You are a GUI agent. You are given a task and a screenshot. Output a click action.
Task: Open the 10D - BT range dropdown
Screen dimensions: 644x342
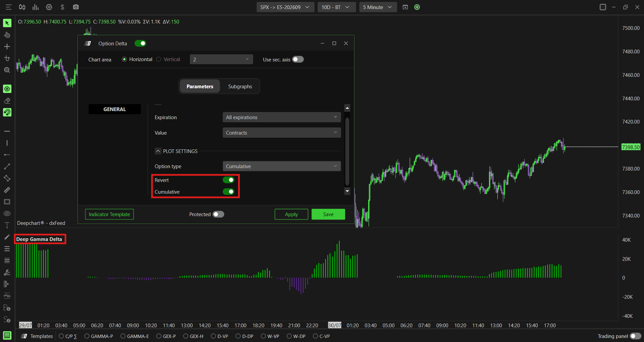point(336,7)
